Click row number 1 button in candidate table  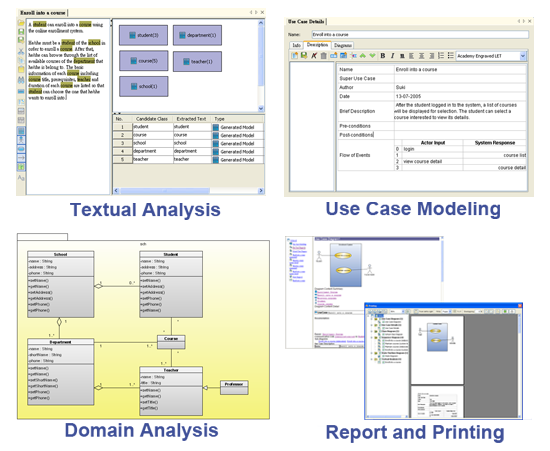coord(122,127)
